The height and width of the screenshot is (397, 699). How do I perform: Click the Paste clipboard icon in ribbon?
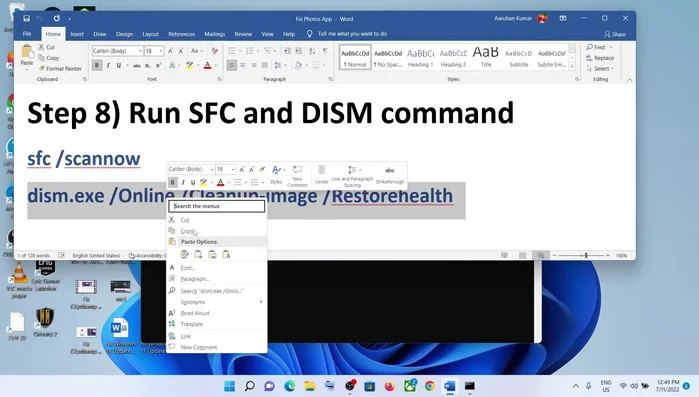point(27,52)
